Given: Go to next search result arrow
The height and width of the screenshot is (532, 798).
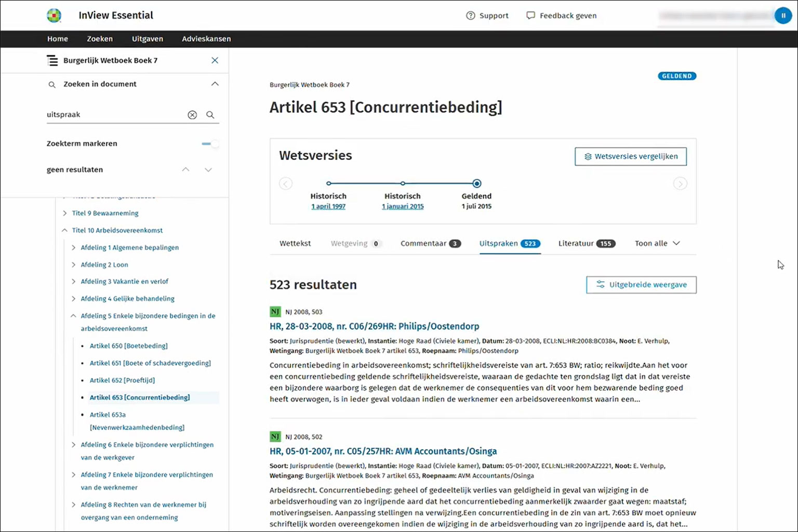Looking at the screenshot, I should (208, 169).
